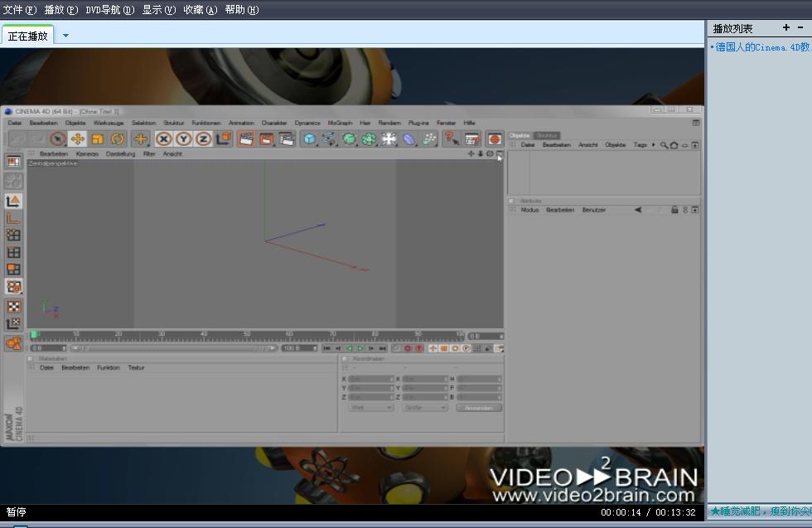The width and height of the screenshot is (812, 528).
Task: Toggle the attribute manager lock icon
Action: coord(674,210)
